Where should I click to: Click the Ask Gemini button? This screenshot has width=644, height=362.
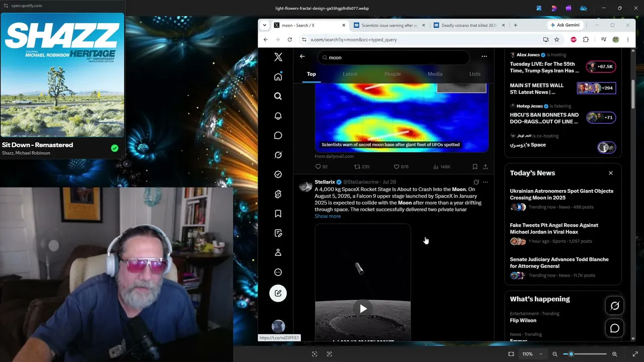[x=565, y=25]
